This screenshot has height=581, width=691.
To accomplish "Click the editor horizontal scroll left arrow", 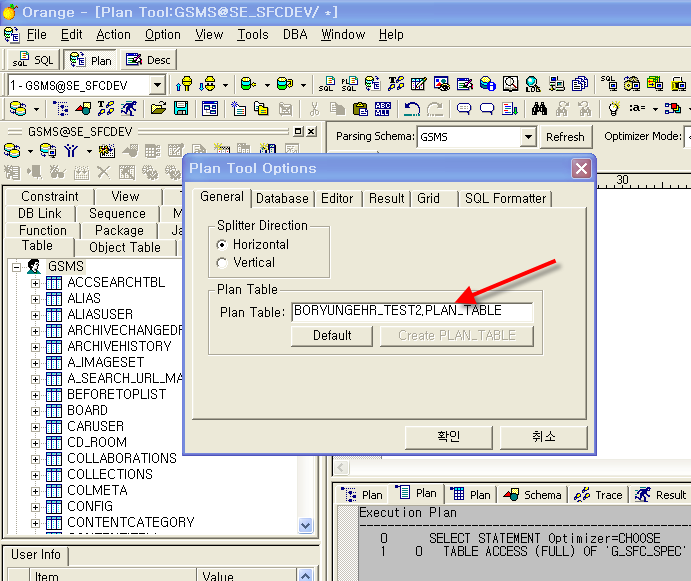I will click(341, 467).
